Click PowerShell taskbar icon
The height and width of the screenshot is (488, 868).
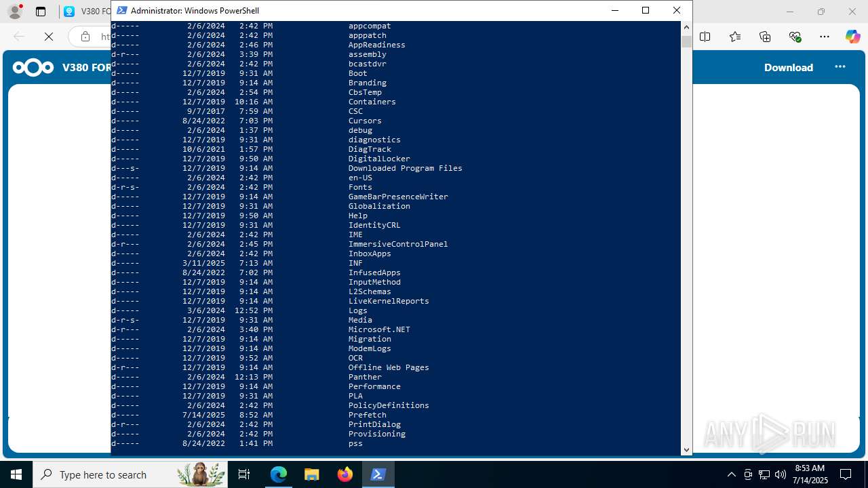coord(378,474)
